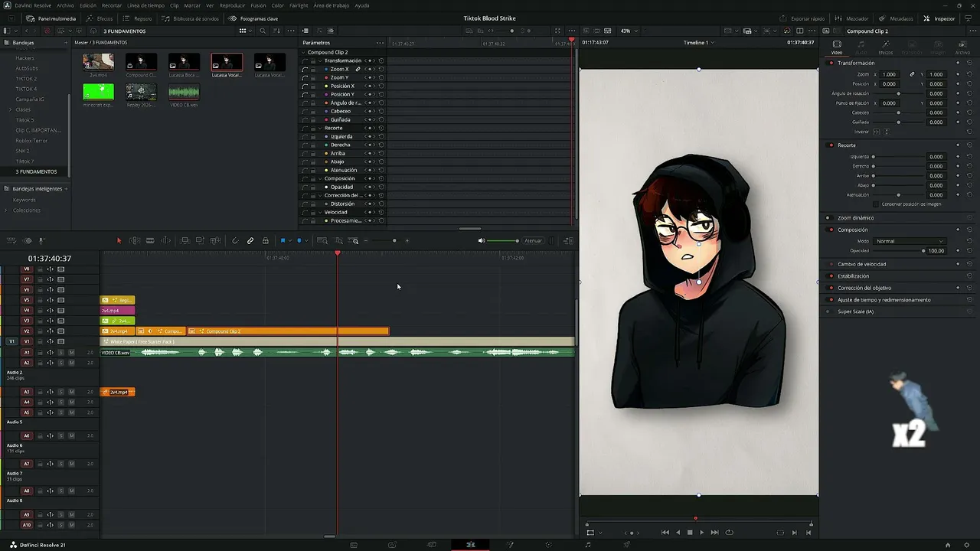The width and height of the screenshot is (980, 551).
Task: Zoom out the timeline with minus icon
Action: (x=366, y=241)
